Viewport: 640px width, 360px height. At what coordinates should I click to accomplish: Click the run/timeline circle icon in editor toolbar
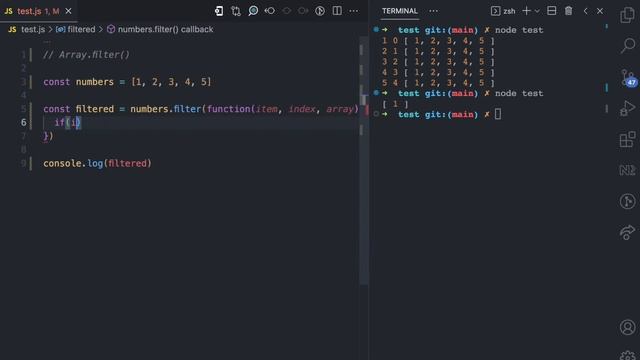pos(320,11)
